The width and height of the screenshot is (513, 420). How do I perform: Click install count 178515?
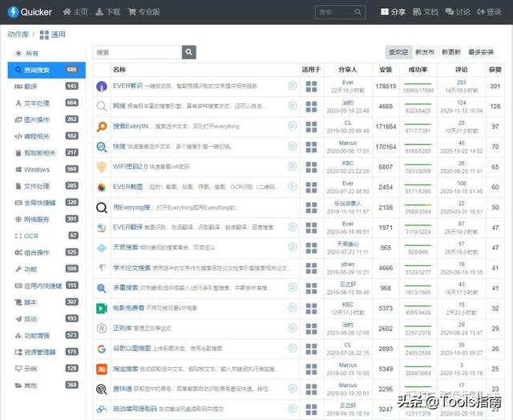[x=386, y=87]
